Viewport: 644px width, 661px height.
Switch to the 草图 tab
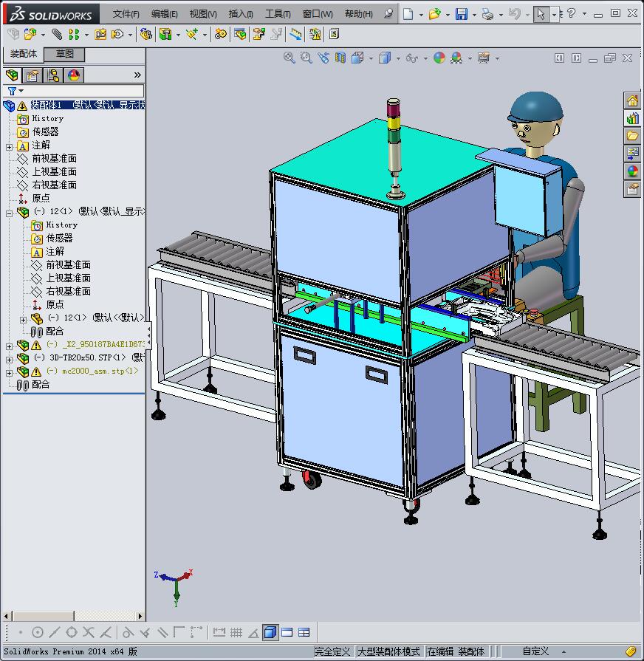click(64, 54)
